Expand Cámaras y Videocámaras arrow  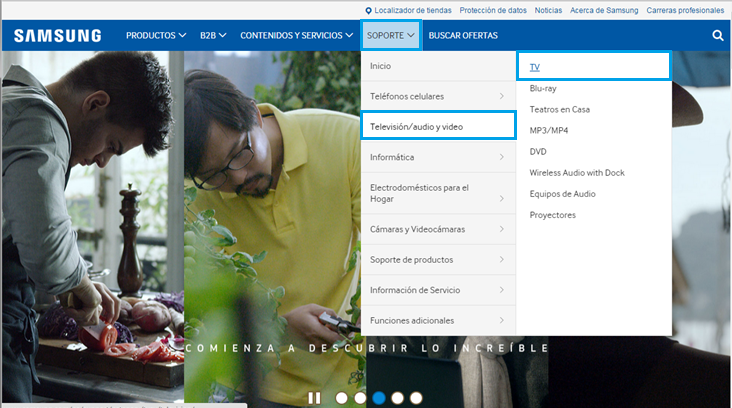click(502, 229)
